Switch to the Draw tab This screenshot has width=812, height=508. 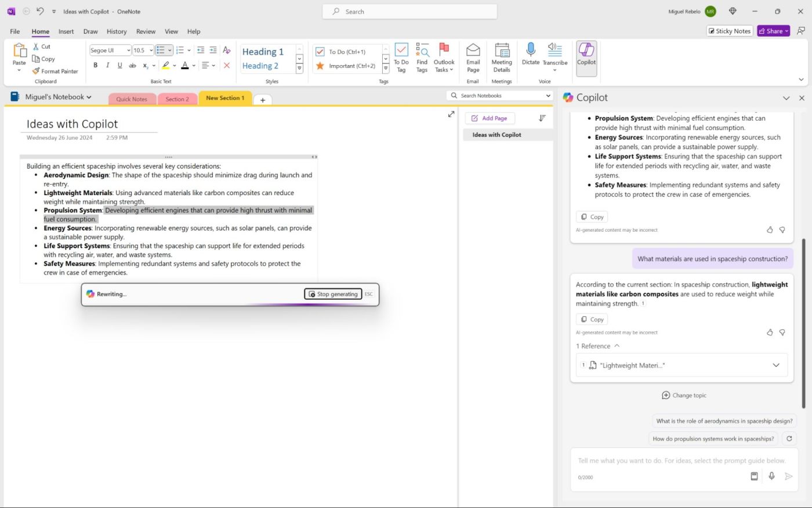pos(90,31)
